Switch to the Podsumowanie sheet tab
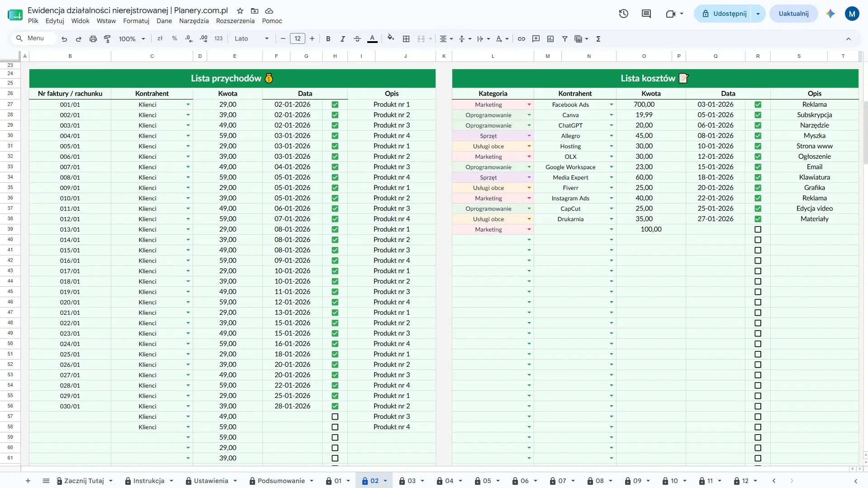Image resolution: width=868 pixels, height=488 pixels. (x=281, y=481)
